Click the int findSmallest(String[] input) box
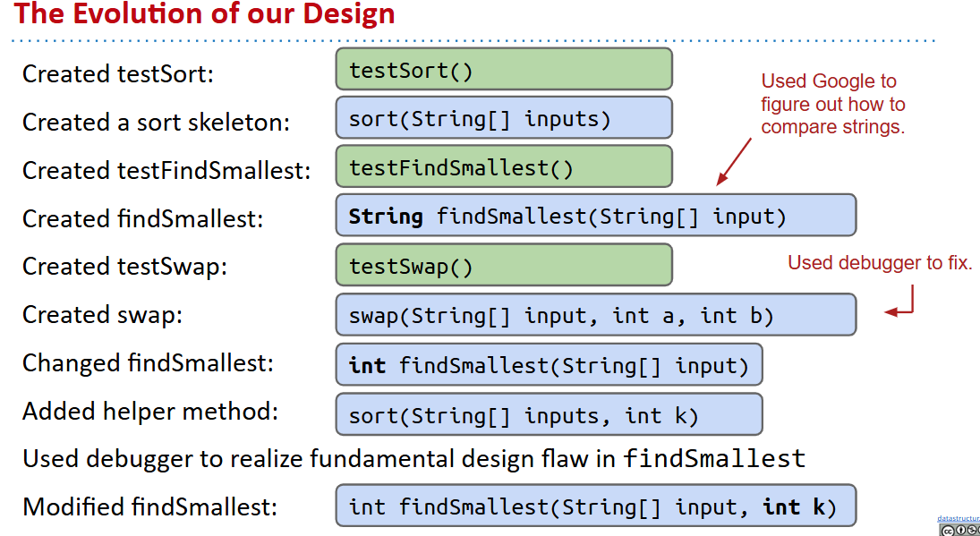 point(549,365)
